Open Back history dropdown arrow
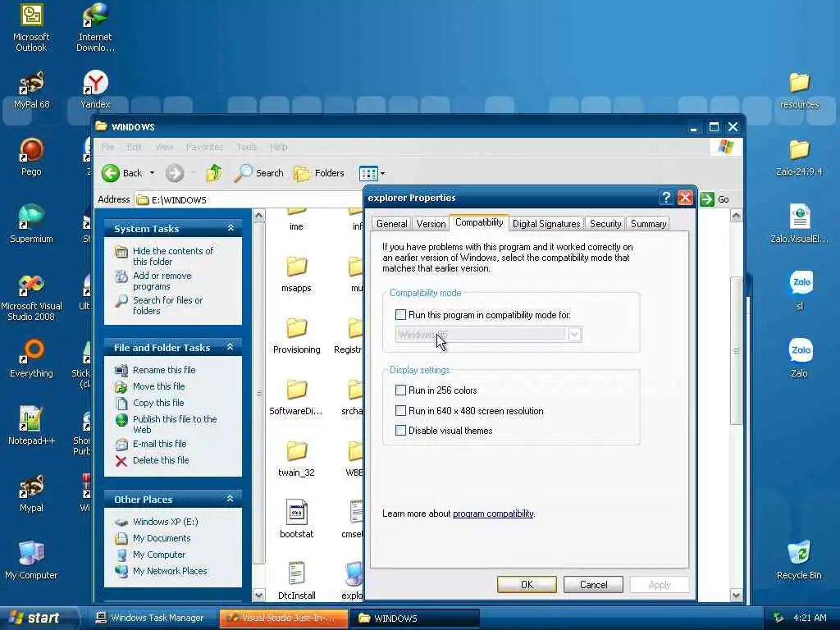The height and width of the screenshot is (630, 840). tap(152, 173)
